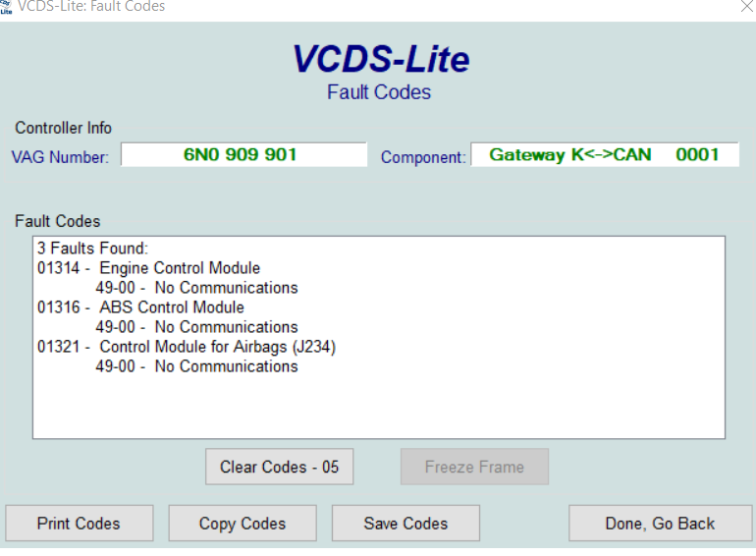Viewport: 756px width, 556px height.
Task: Close the VCDS-Lite Fault Codes window
Action: point(747,6)
